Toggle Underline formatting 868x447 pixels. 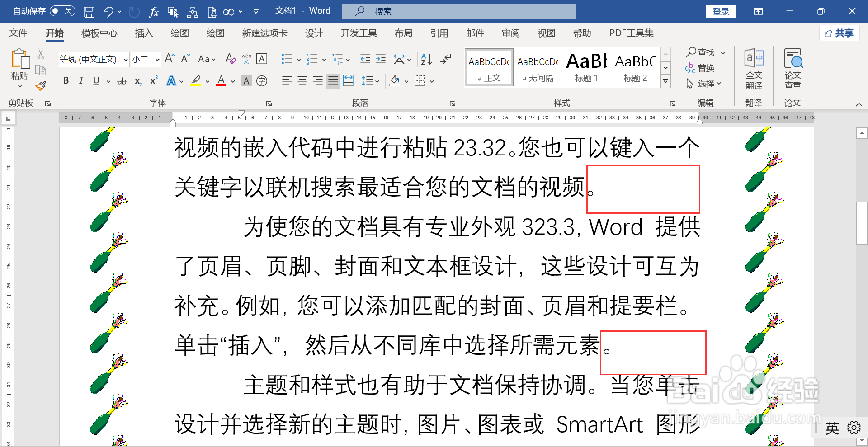[x=96, y=81]
